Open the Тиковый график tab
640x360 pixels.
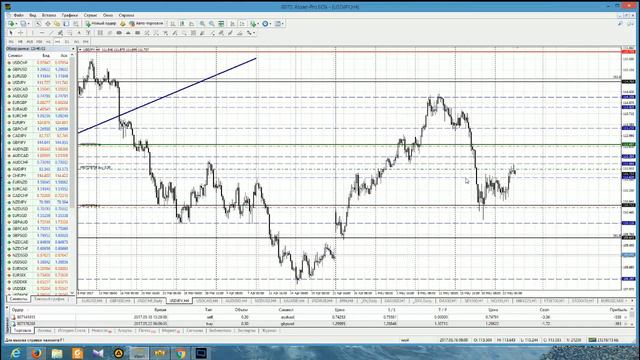coord(49,299)
